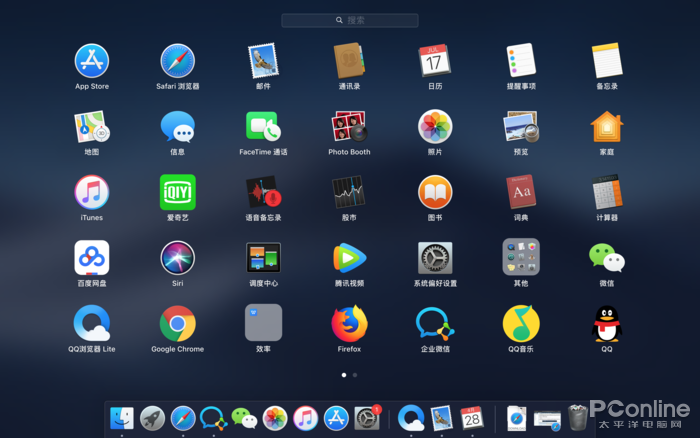Open 调度中心 Mission Control

(263, 258)
